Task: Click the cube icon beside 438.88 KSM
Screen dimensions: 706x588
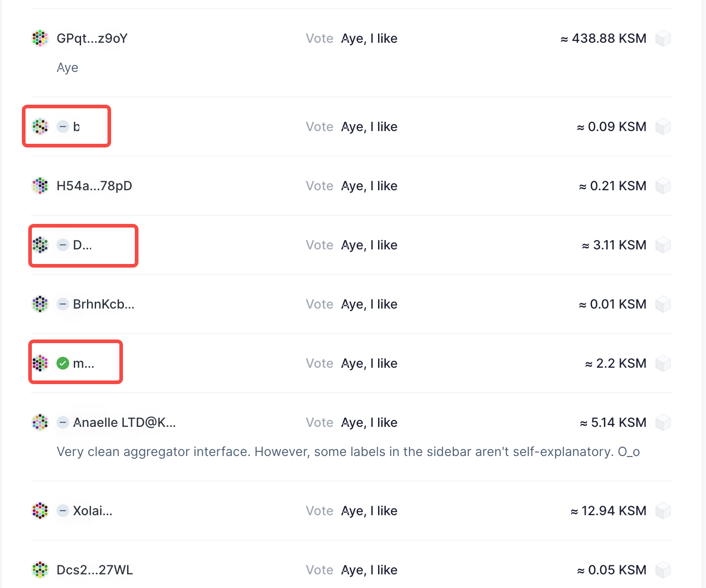Action: click(x=663, y=38)
